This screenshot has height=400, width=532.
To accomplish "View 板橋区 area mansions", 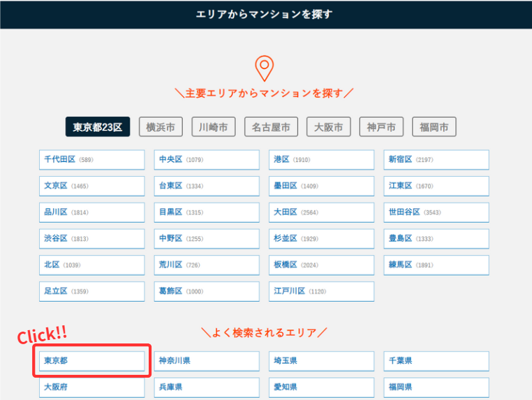I will pyautogui.click(x=322, y=265).
